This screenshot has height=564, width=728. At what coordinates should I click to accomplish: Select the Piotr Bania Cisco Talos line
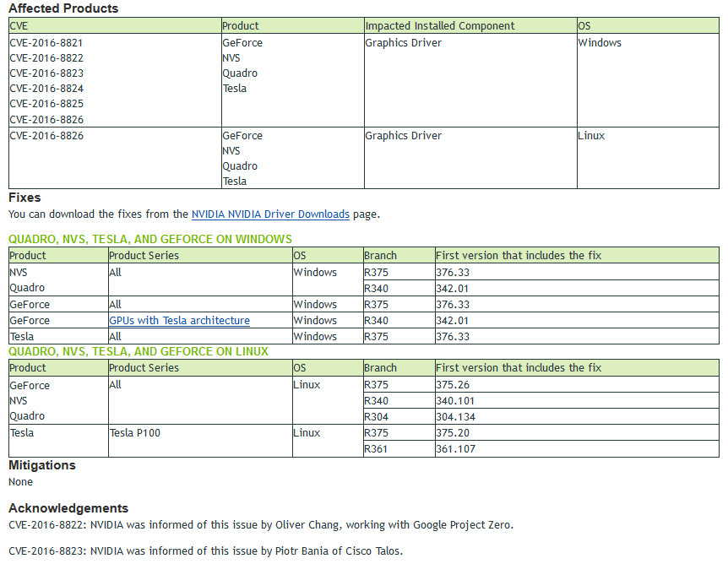[x=206, y=551]
